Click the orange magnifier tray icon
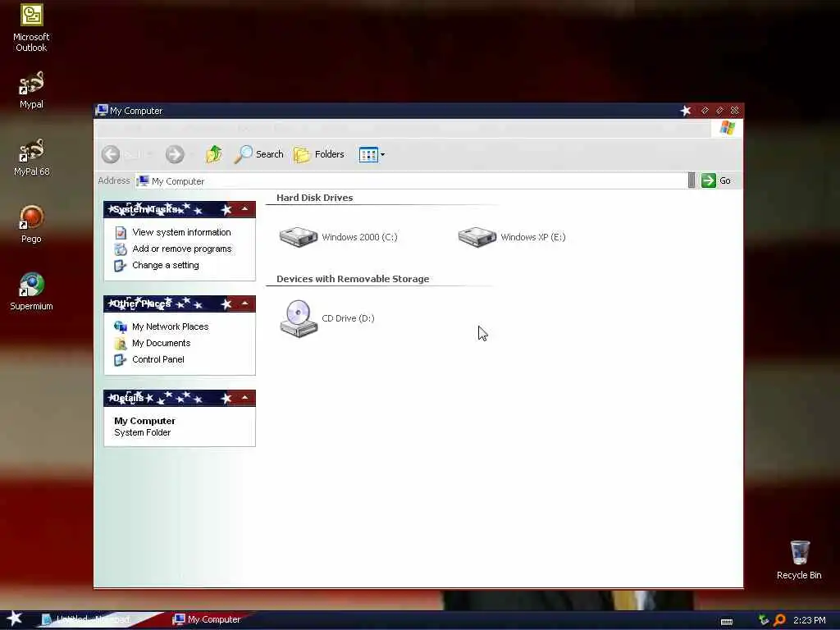 (x=779, y=620)
